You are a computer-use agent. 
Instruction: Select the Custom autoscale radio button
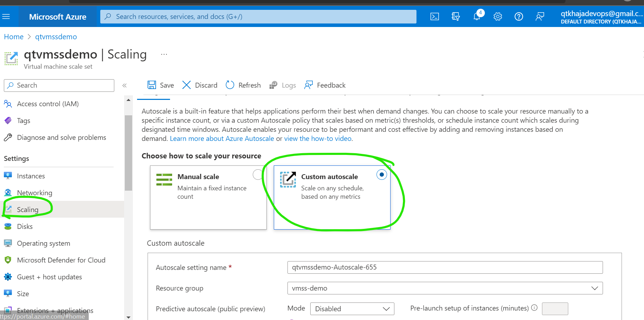[x=381, y=175]
